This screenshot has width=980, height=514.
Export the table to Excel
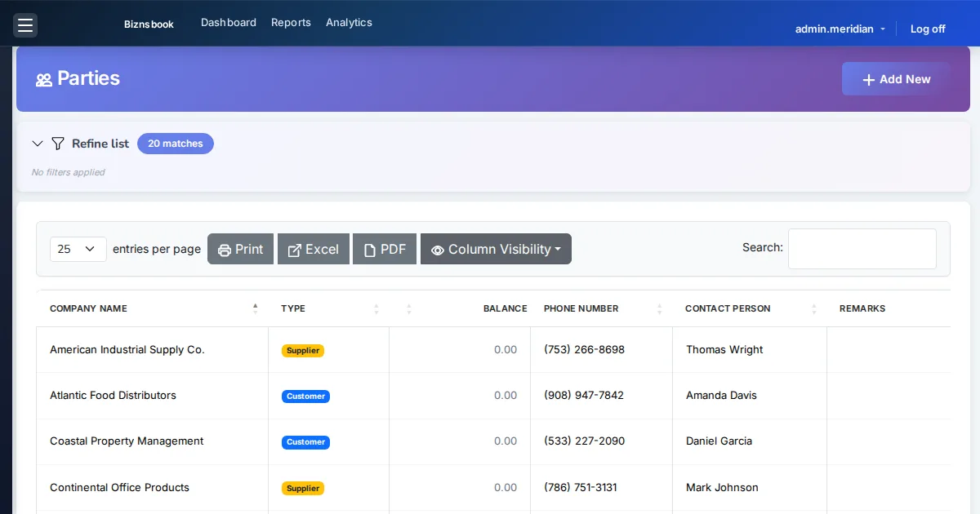tap(314, 249)
